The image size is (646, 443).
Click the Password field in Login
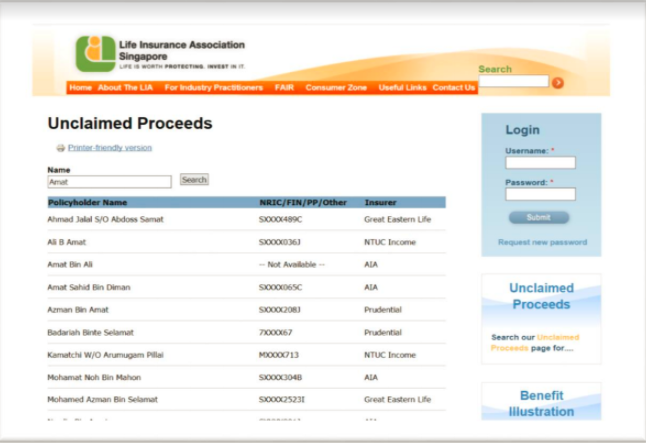tap(540, 194)
